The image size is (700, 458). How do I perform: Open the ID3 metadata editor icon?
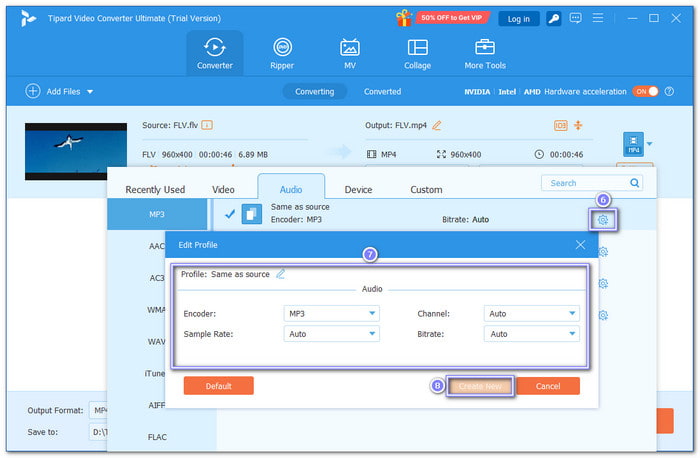(561, 125)
